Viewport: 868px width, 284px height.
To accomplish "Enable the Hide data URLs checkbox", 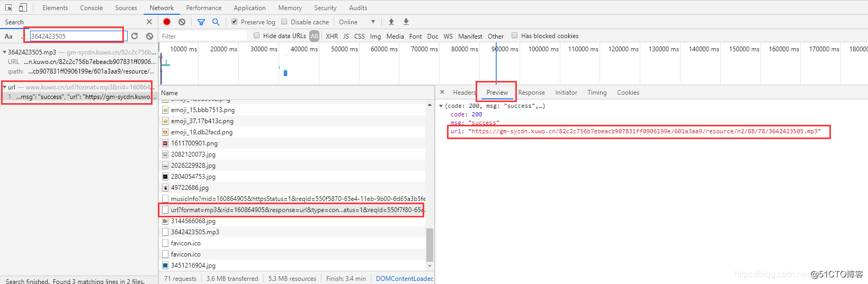I will (x=256, y=35).
